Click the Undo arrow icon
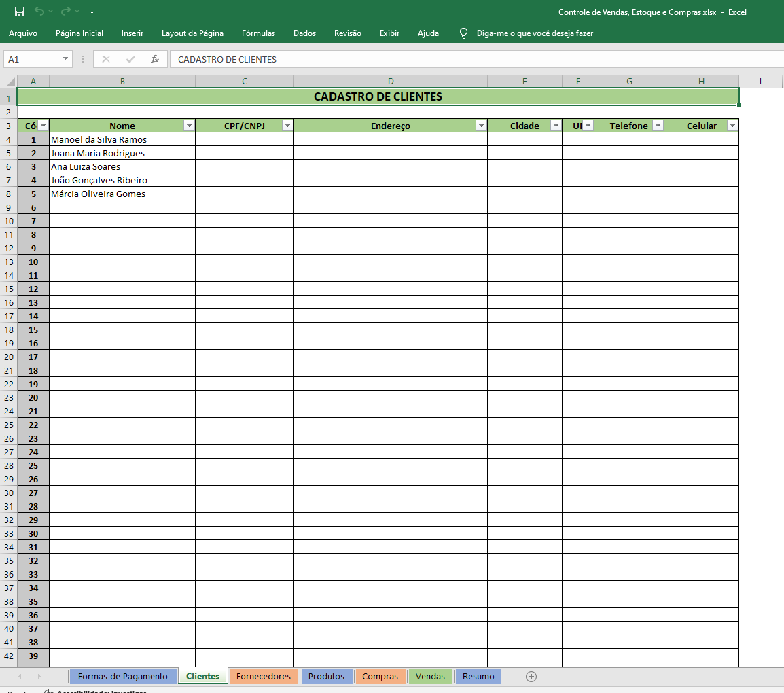 point(39,12)
